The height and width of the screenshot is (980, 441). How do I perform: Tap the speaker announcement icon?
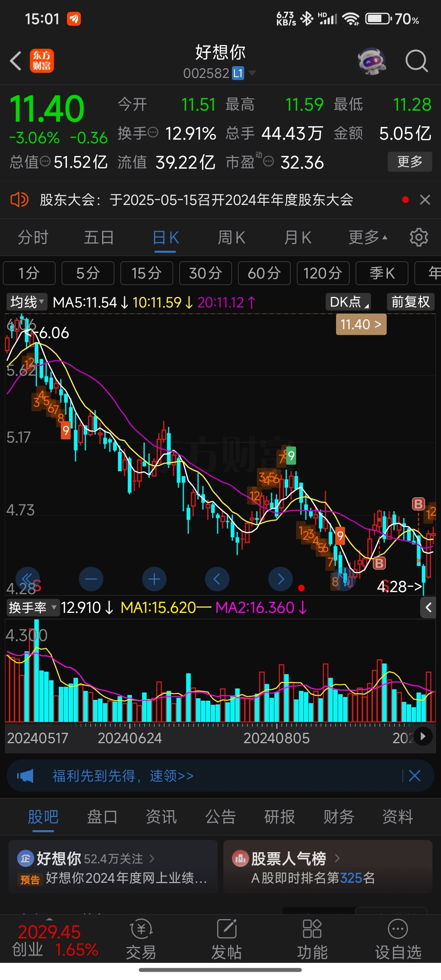point(19,200)
